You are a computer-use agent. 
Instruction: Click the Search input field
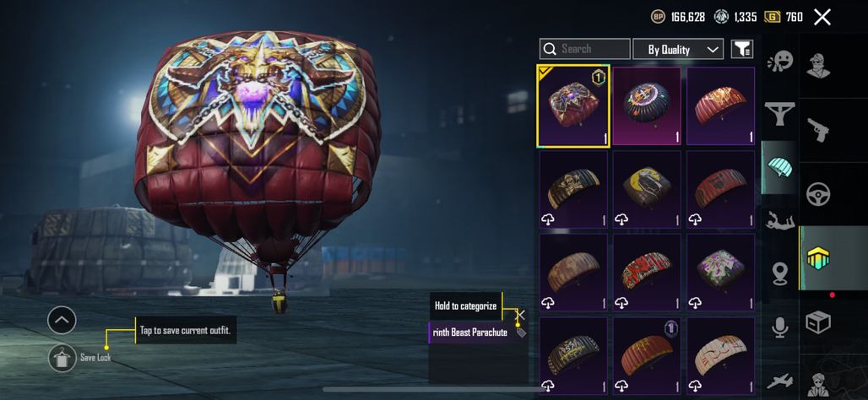click(x=584, y=49)
